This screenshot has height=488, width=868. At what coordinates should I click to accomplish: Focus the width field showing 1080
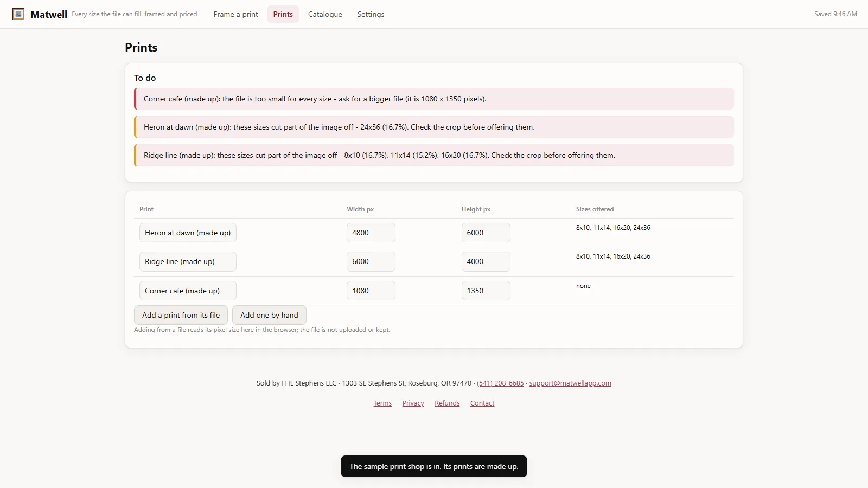pyautogui.click(x=371, y=291)
